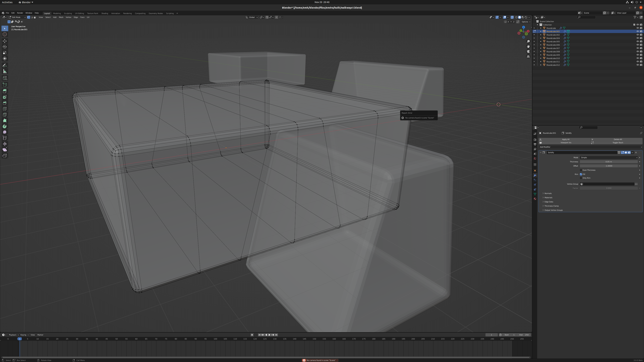Expand the Thickness Clamp subpanel
Screen dimensions: 644x362
click(551, 206)
